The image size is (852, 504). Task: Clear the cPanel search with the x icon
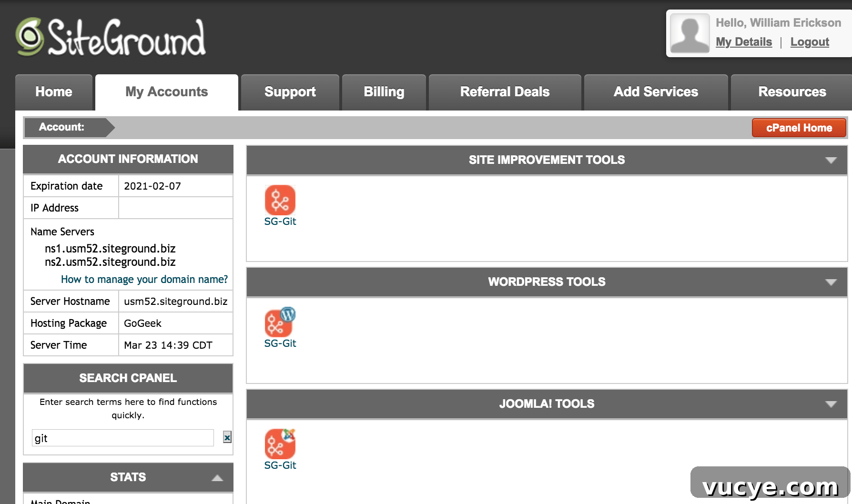click(x=227, y=437)
